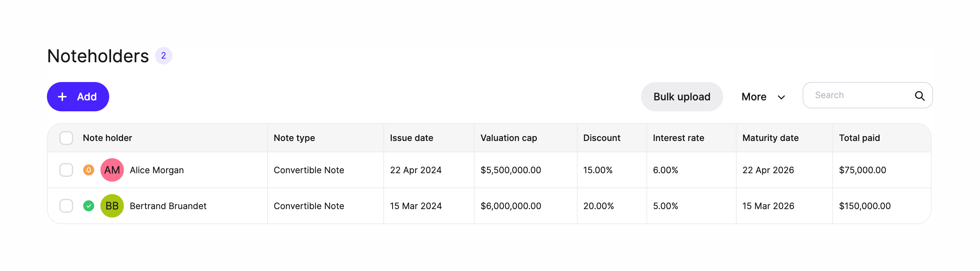This screenshot has width=980, height=271.
Task: Expand the More dropdown menu
Action: (x=763, y=97)
